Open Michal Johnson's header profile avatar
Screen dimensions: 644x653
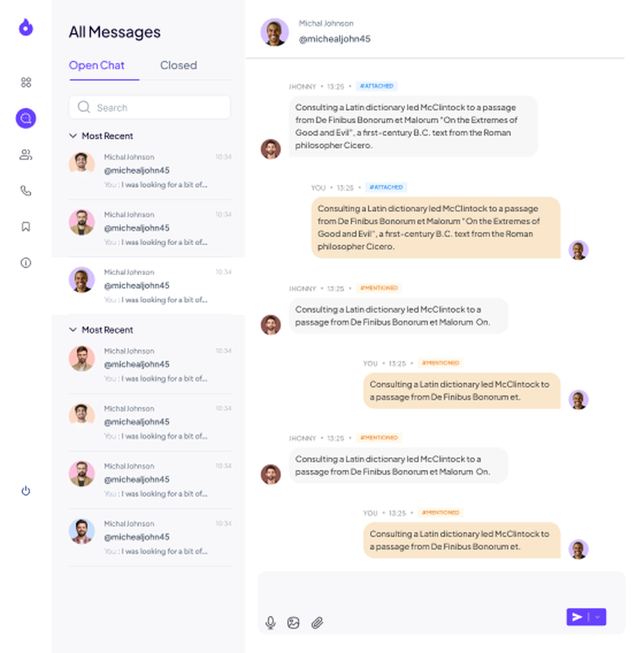pyautogui.click(x=274, y=32)
